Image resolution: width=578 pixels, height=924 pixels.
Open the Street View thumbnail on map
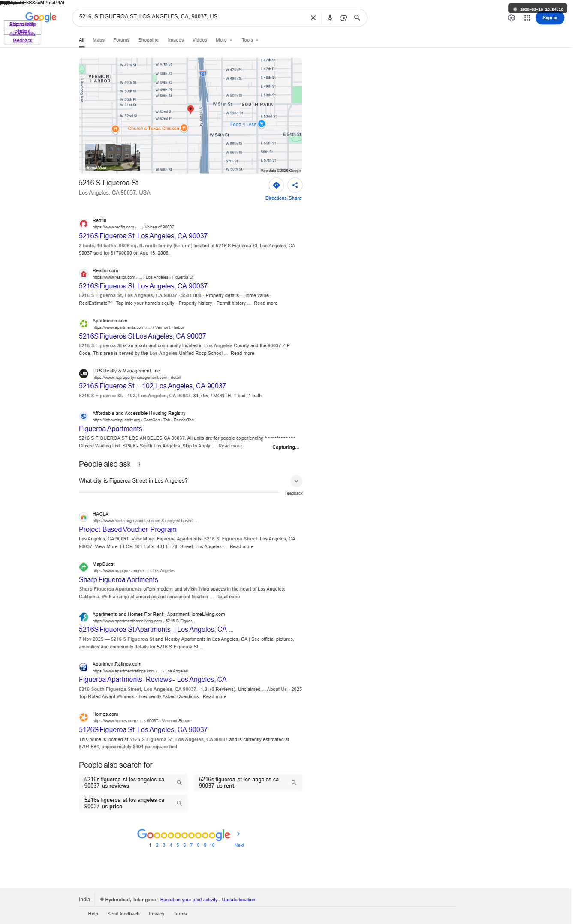(112, 157)
